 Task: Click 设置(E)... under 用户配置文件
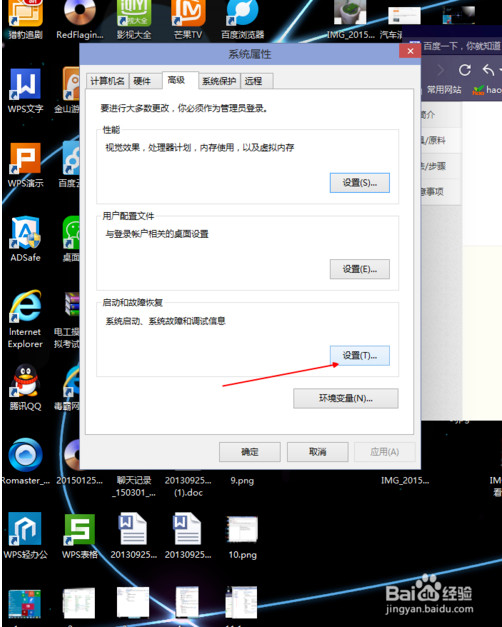click(360, 269)
